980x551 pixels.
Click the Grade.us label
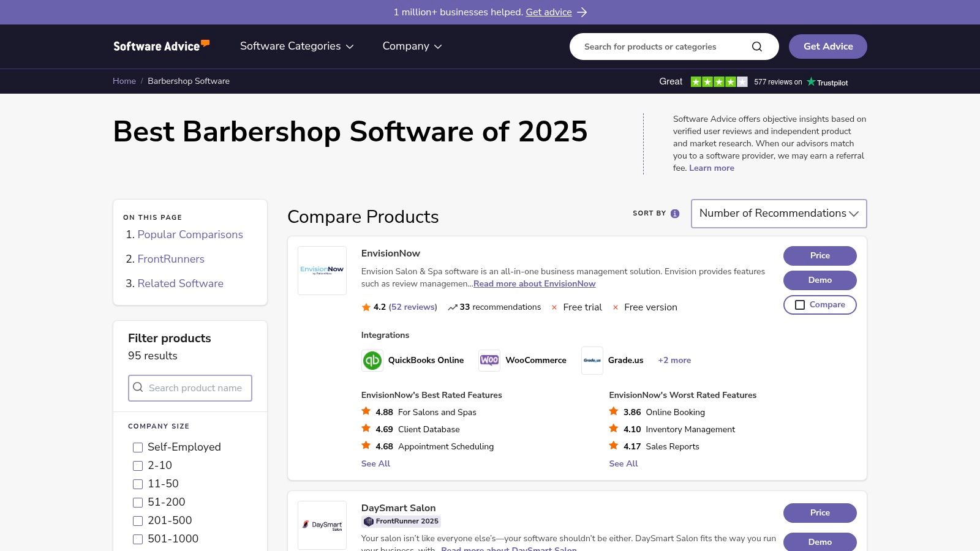coord(626,360)
